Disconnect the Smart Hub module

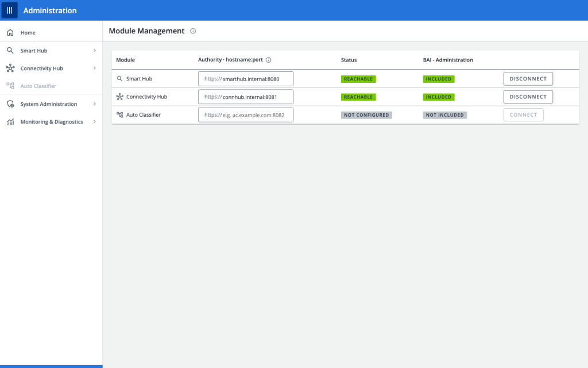click(528, 79)
